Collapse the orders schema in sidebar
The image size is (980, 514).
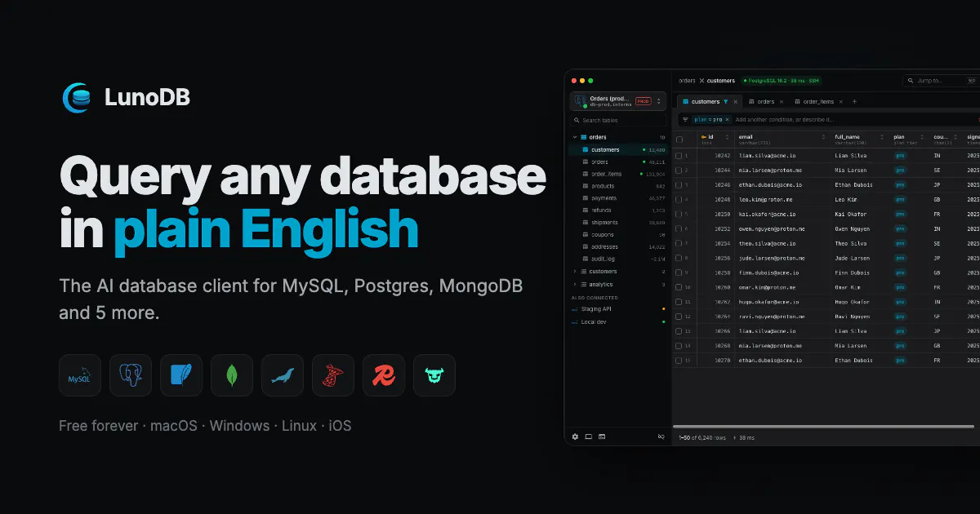click(x=574, y=137)
